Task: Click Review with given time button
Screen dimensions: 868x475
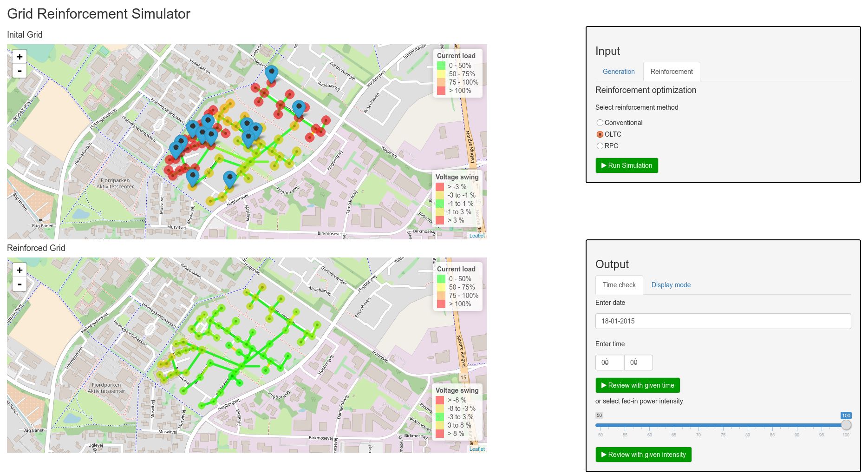Action: coord(638,385)
